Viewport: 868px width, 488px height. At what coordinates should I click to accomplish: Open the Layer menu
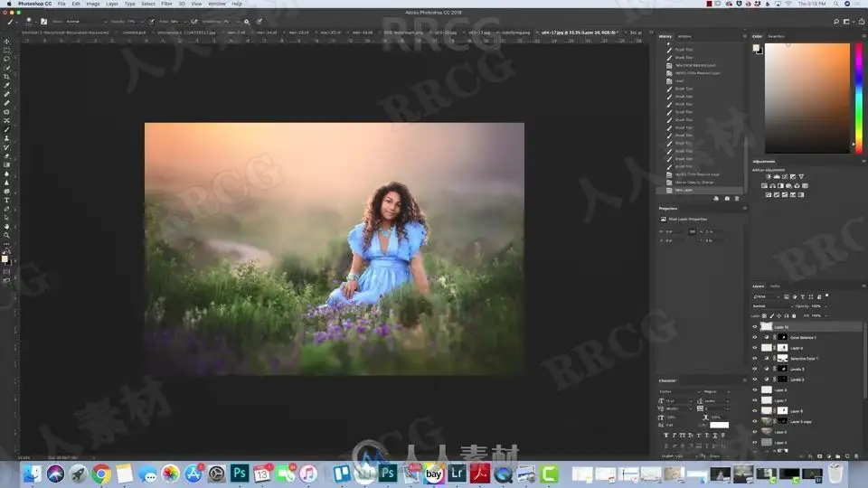pyautogui.click(x=112, y=4)
